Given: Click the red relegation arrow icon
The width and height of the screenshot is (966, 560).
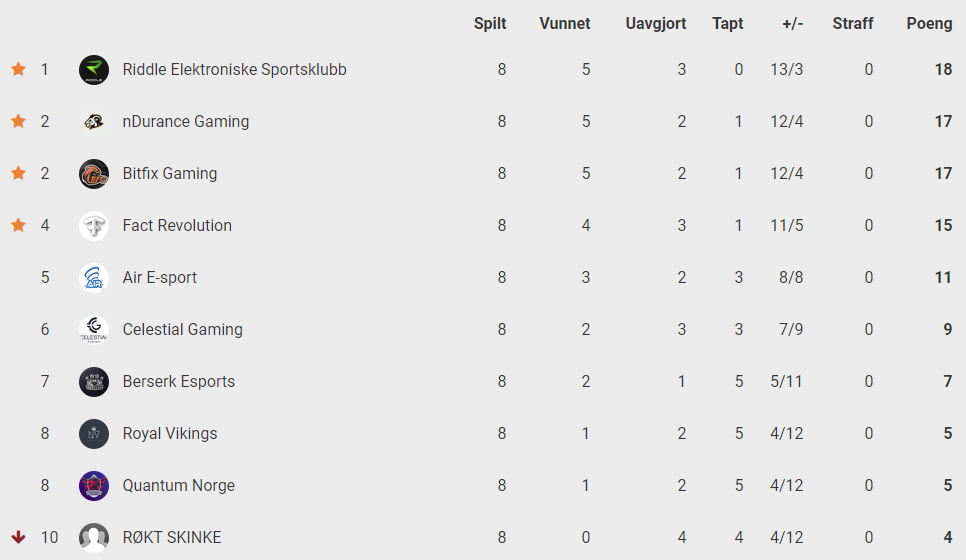Looking at the screenshot, I should click(x=18, y=537).
